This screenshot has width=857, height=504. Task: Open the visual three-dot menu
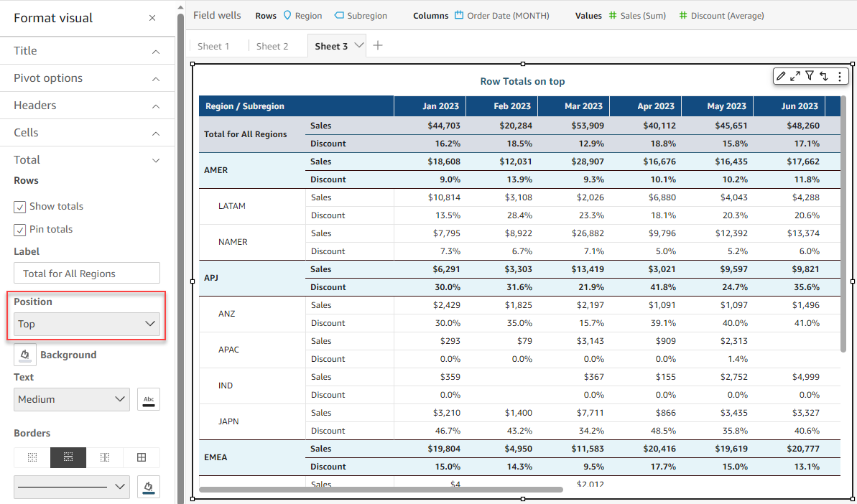[x=840, y=76]
